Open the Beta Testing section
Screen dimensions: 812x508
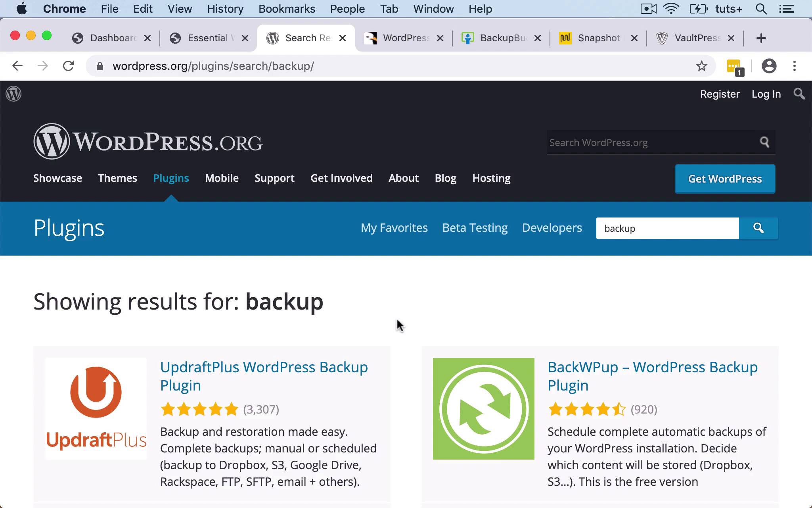point(475,227)
